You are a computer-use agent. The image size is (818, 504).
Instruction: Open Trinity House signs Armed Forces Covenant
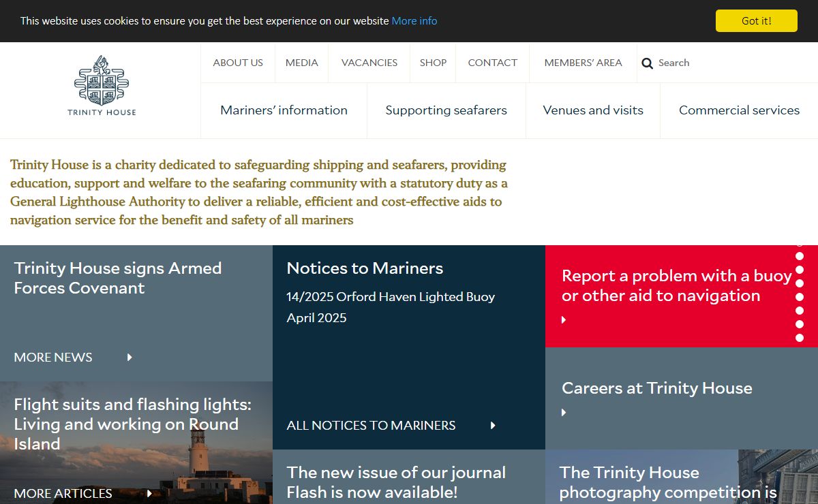click(x=118, y=278)
